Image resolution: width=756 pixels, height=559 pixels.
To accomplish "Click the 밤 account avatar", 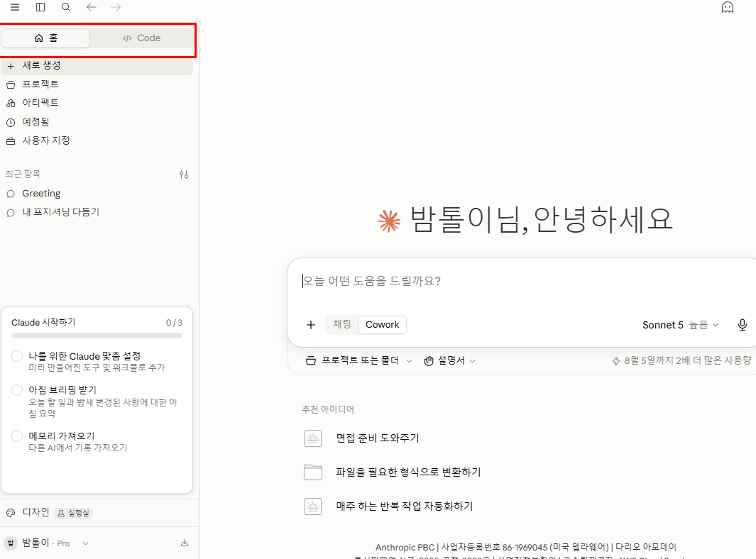I will click(10, 543).
